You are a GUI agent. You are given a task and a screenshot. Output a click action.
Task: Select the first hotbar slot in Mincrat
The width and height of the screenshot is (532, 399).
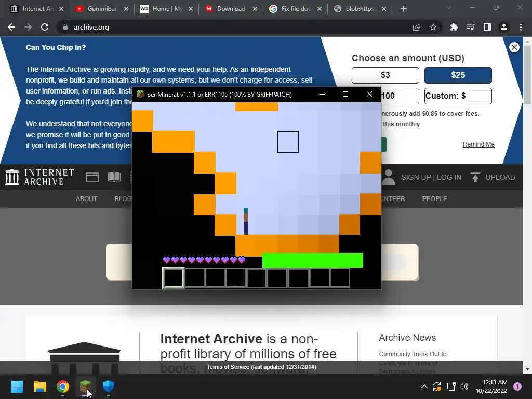pos(174,278)
